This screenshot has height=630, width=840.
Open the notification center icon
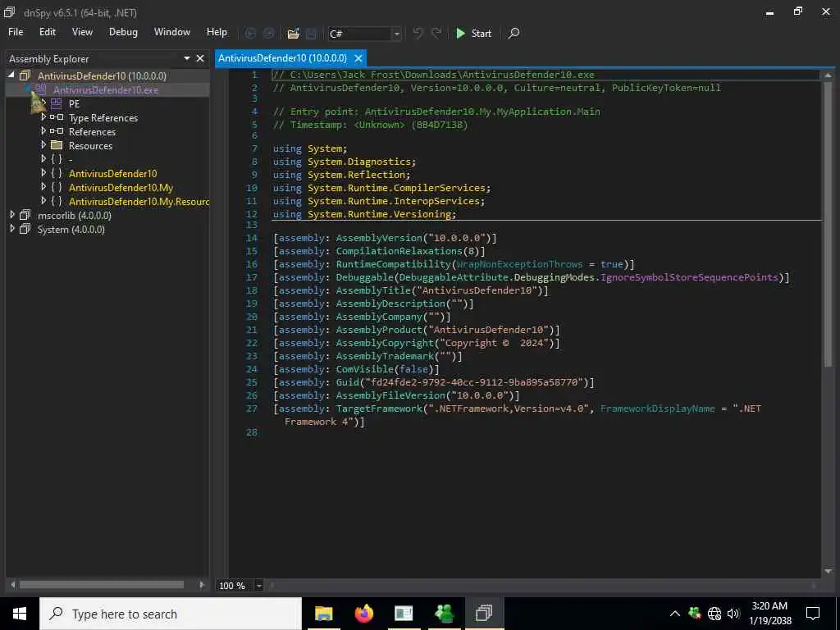(x=813, y=614)
